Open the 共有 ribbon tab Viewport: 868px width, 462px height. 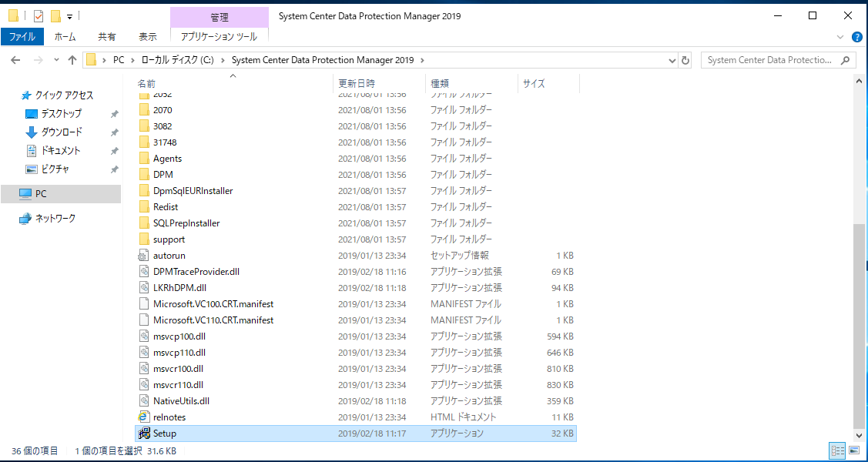[107, 37]
